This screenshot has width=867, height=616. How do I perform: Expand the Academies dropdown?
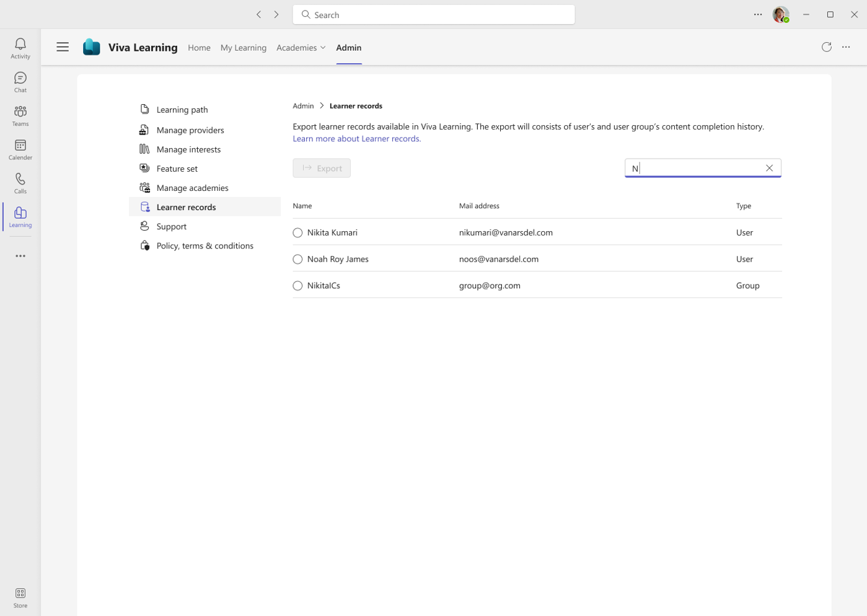point(301,48)
